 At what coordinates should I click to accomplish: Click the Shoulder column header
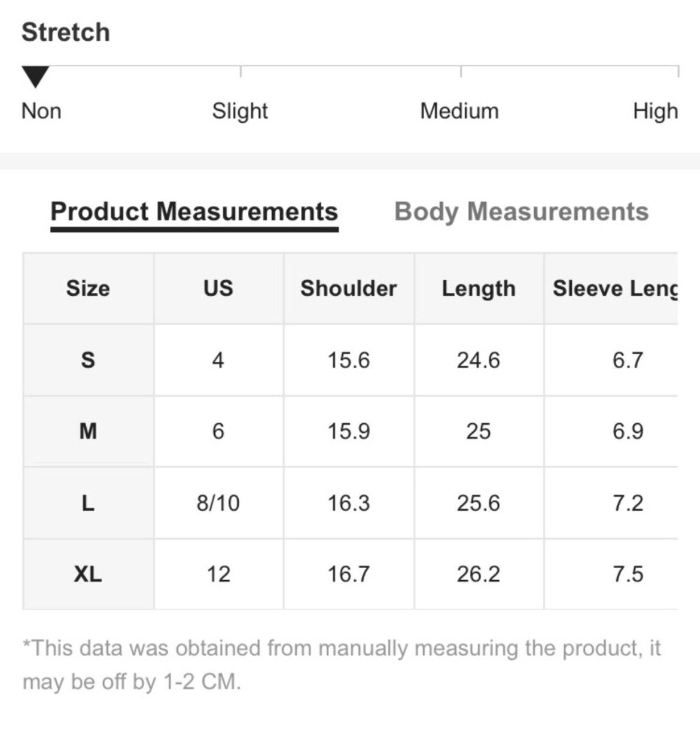(x=349, y=289)
